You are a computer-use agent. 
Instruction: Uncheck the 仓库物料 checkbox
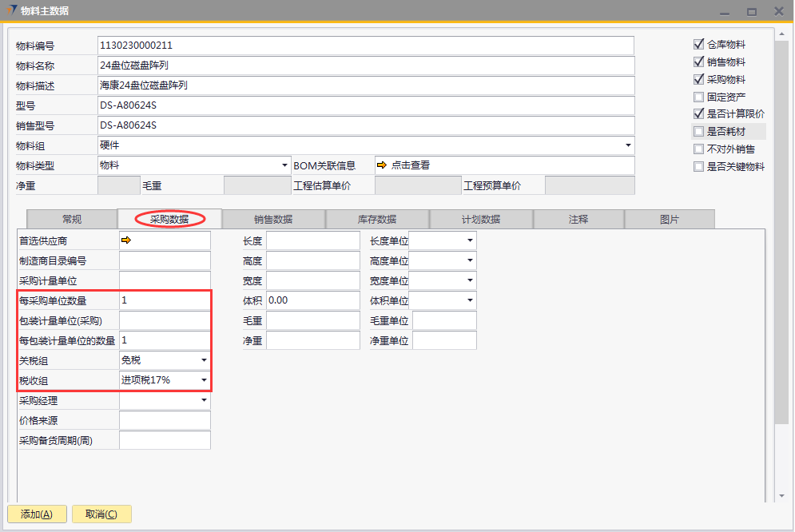(x=699, y=45)
